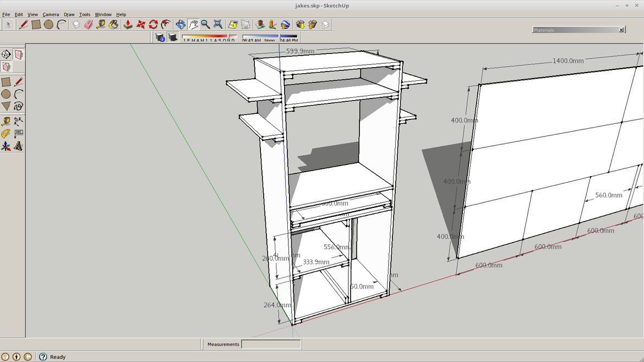This screenshot has width=644, height=362.
Task: Open the Camera menu
Action: pyautogui.click(x=51, y=14)
